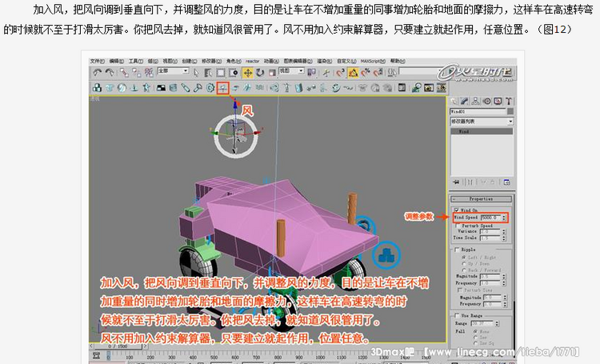This screenshot has width=600, height=364.
Task: Activate the Select and Move tool
Action: tap(247, 72)
